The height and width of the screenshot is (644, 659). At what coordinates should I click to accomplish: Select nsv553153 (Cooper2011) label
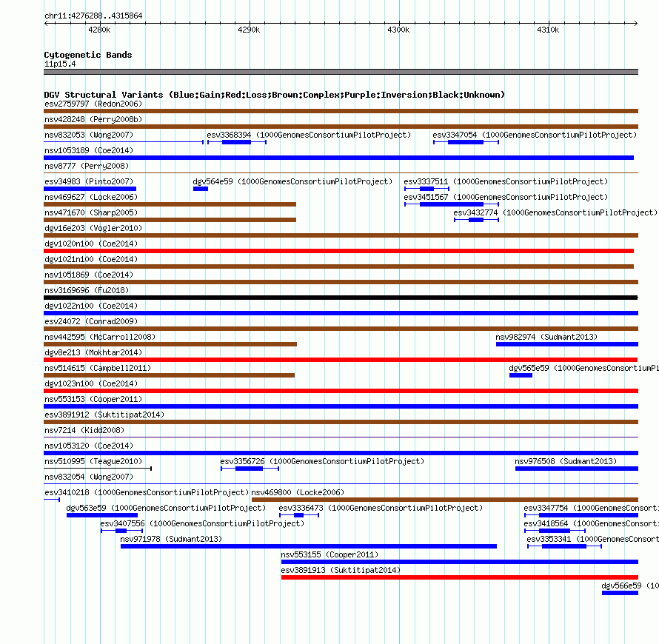(93, 399)
